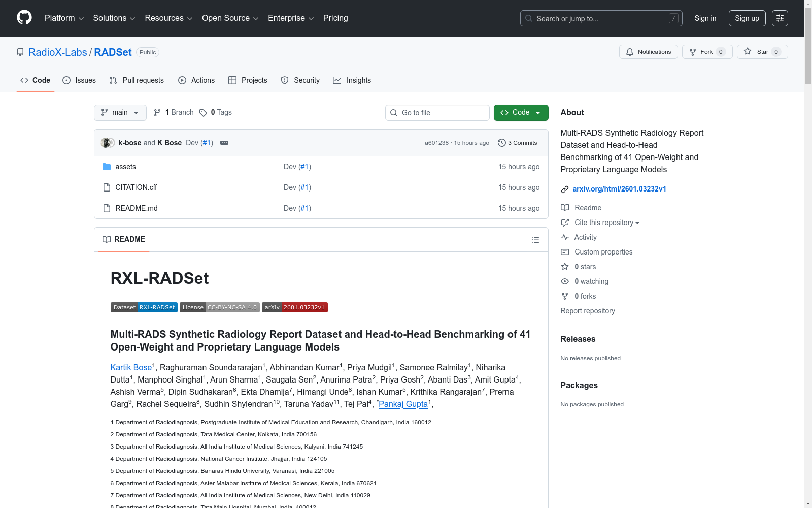Open the green Code dropdown button
Image resolution: width=812 pixels, height=508 pixels.
click(x=521, y=113)
